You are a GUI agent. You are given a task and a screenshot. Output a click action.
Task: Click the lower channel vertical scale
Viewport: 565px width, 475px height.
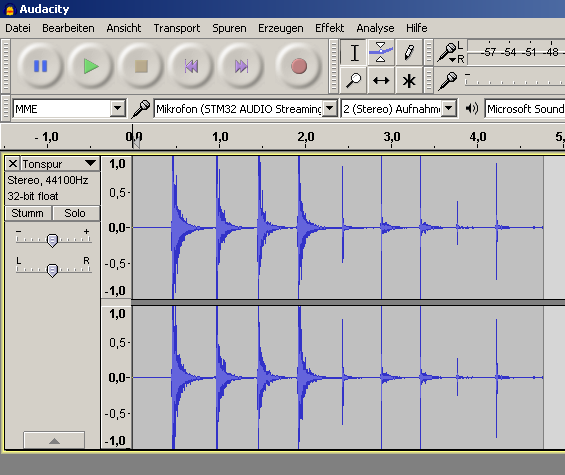[x=117, y=377]
